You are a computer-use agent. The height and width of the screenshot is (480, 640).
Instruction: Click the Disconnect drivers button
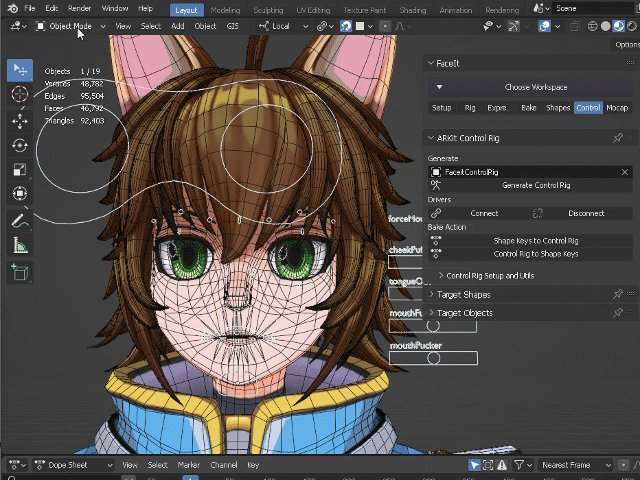pos(581,213)
